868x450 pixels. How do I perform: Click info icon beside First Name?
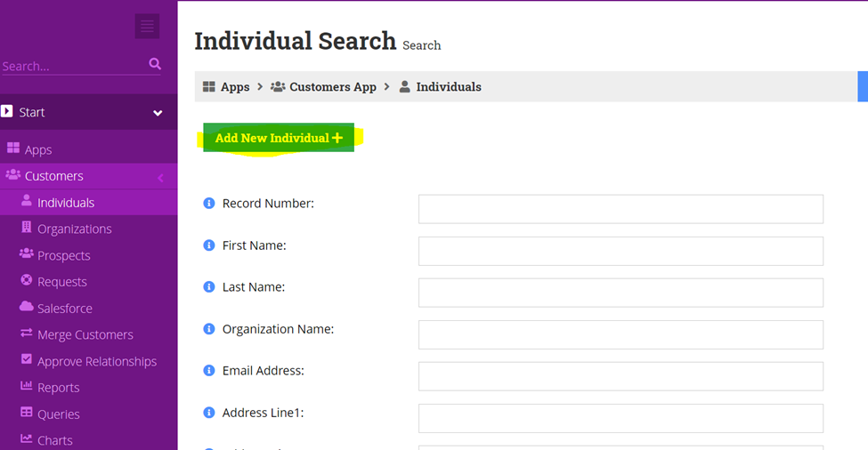208,245
